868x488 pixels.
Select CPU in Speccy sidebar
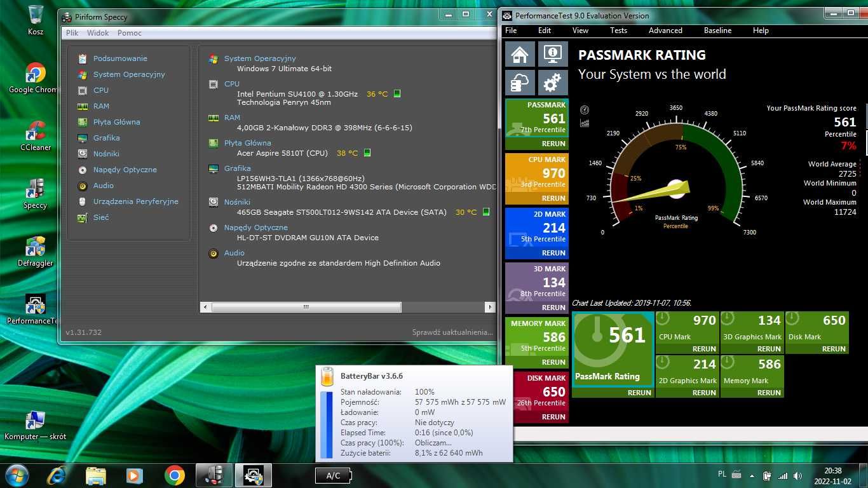coord(101,90)
